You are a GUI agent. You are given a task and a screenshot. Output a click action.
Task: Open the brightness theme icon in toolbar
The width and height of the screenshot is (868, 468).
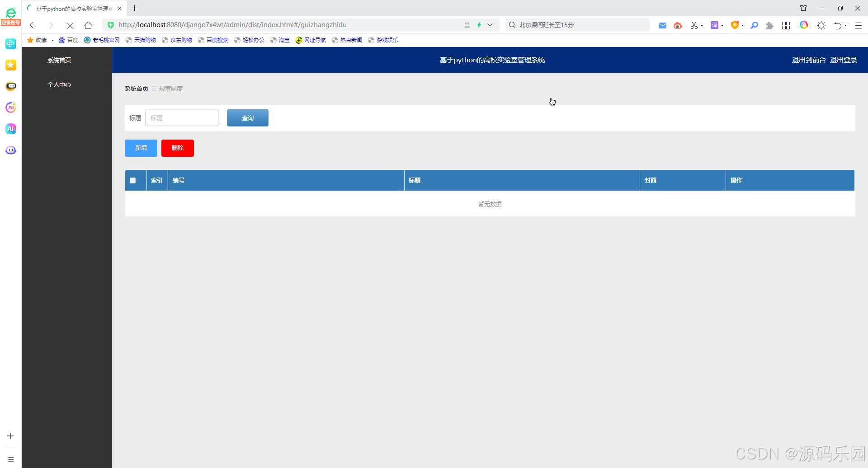(x=821, y=25)
